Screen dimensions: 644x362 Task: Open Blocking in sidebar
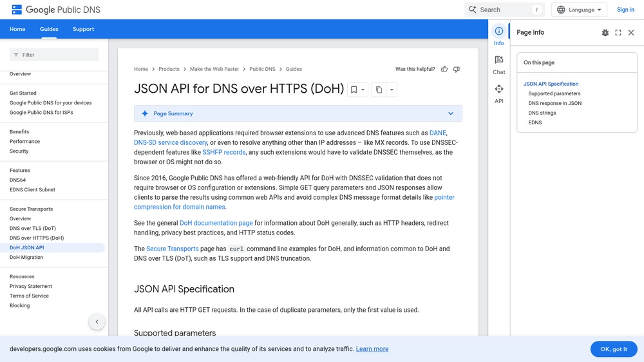tap(20, 305)
